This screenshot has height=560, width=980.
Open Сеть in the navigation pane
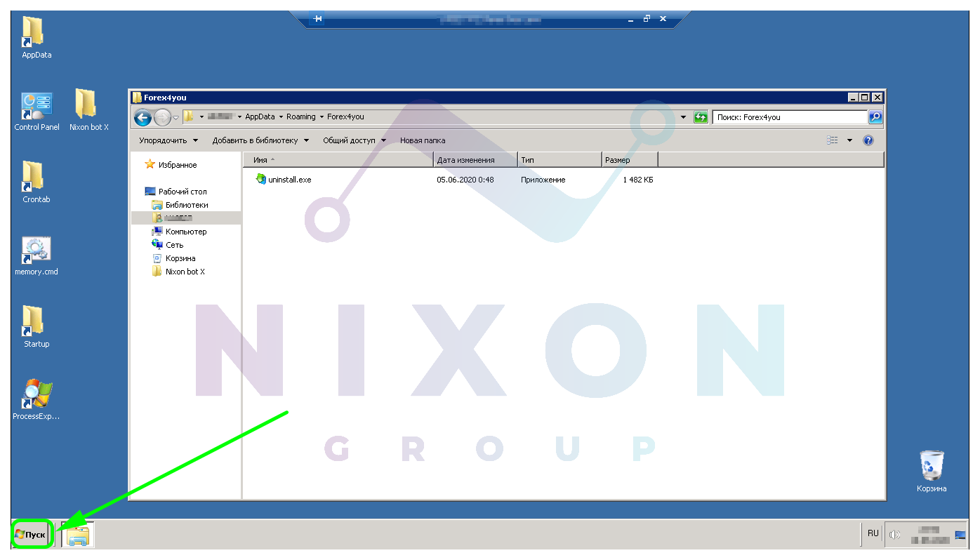pos(168,245)
